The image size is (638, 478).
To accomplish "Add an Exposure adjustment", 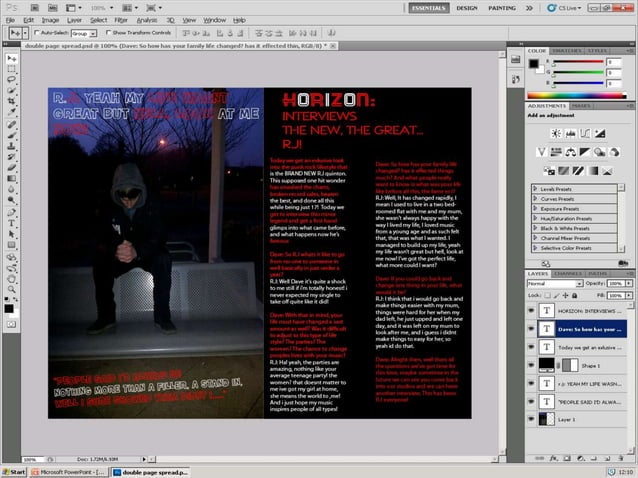I will point(600,133).
